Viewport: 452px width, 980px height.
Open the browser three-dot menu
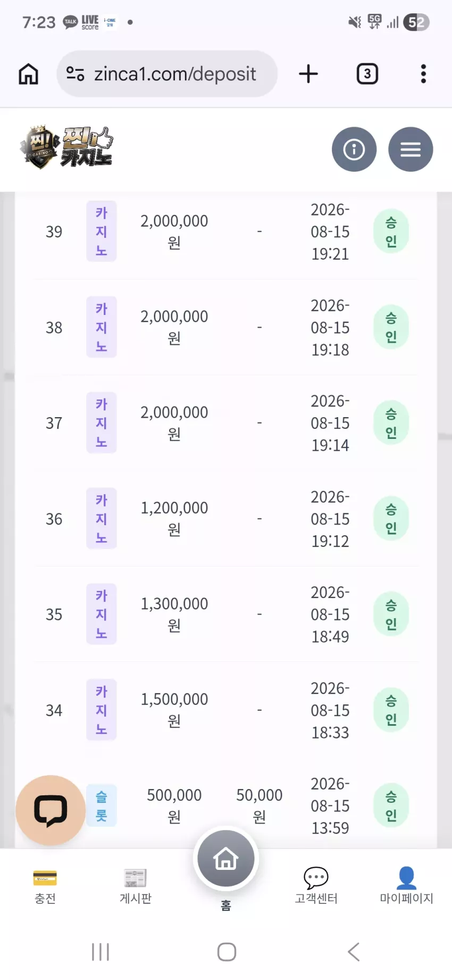point(423,74)
